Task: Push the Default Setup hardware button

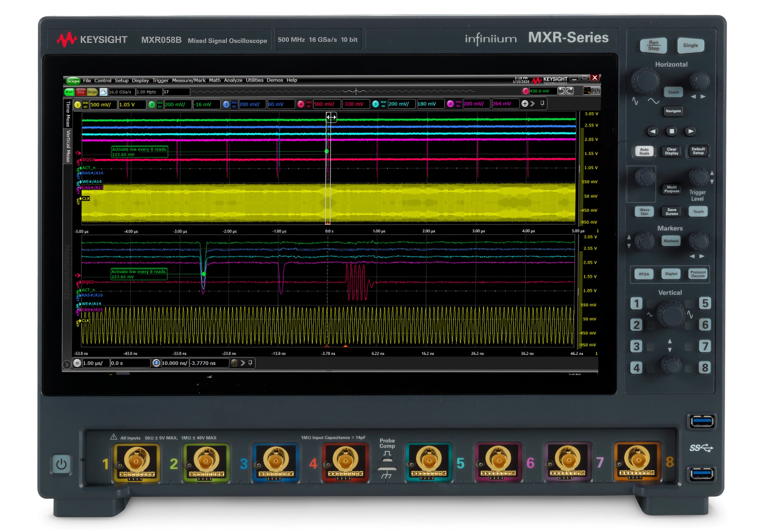Action: pyautogui.click(x=698, y=151)
